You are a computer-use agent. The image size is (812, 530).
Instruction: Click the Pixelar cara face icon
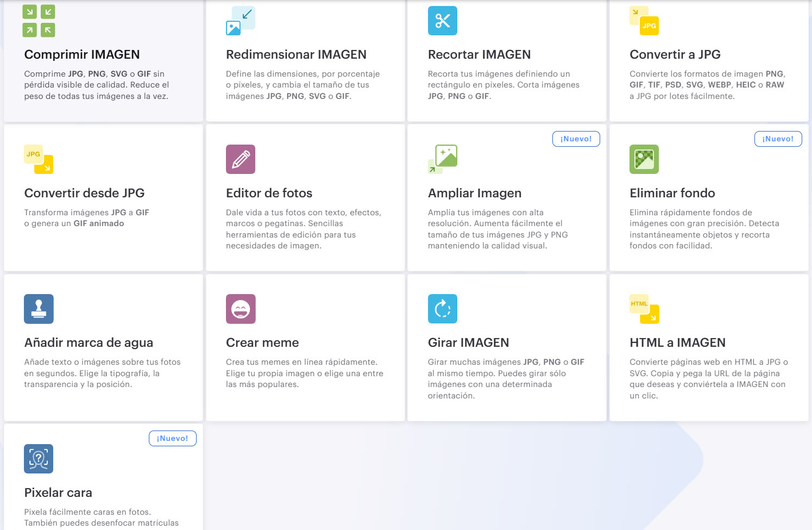coord(39,459)
